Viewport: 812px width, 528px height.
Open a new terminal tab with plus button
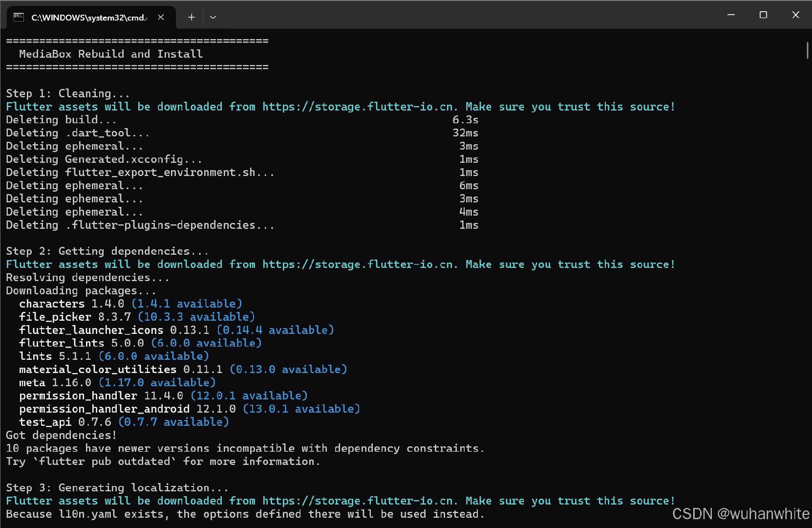click(192, 18)
